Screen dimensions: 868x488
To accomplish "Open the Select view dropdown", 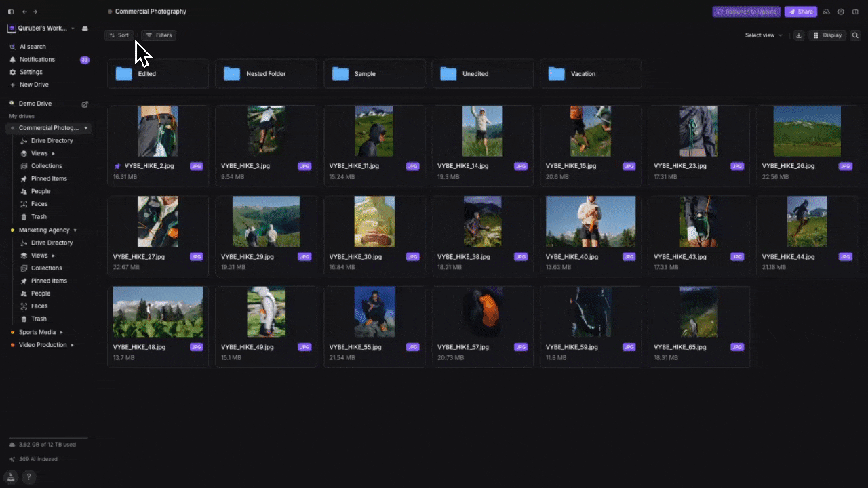I will 763,35.
